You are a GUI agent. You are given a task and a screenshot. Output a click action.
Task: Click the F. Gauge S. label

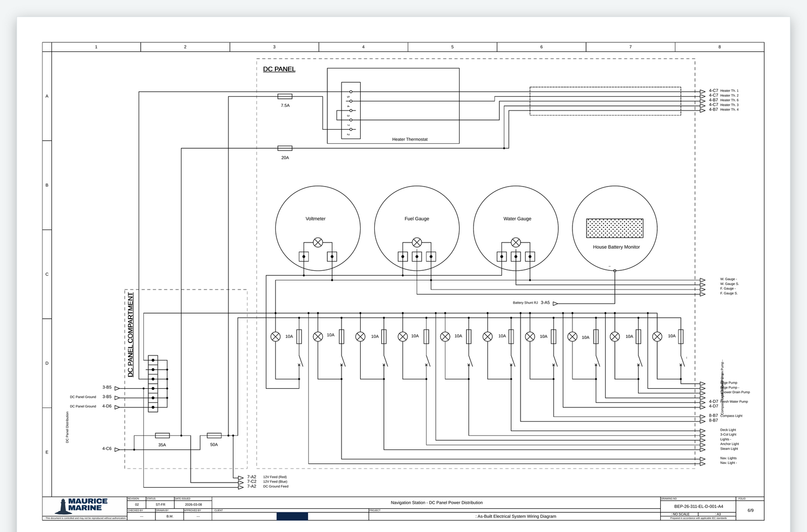pos(729,293)
